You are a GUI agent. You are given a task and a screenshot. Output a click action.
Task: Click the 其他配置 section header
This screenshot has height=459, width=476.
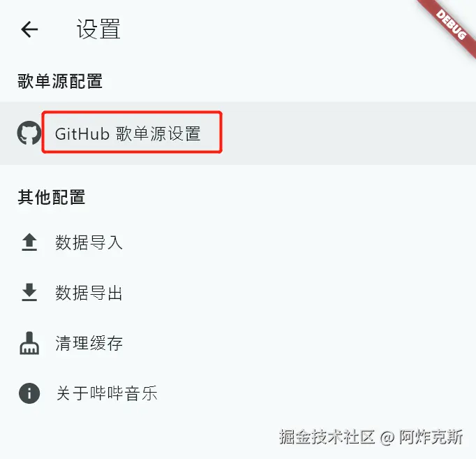[52, 197]
